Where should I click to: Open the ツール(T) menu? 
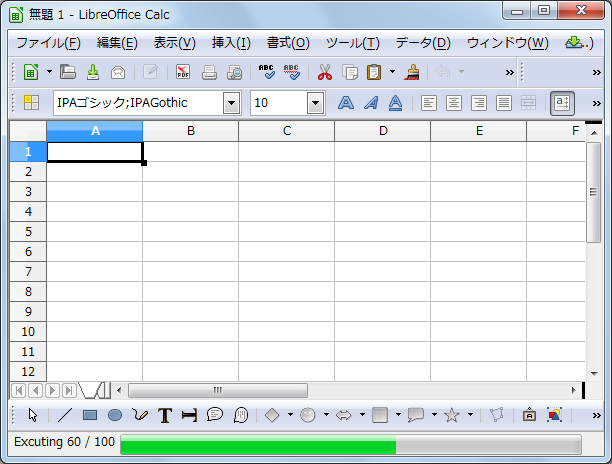tap(352, 43)
